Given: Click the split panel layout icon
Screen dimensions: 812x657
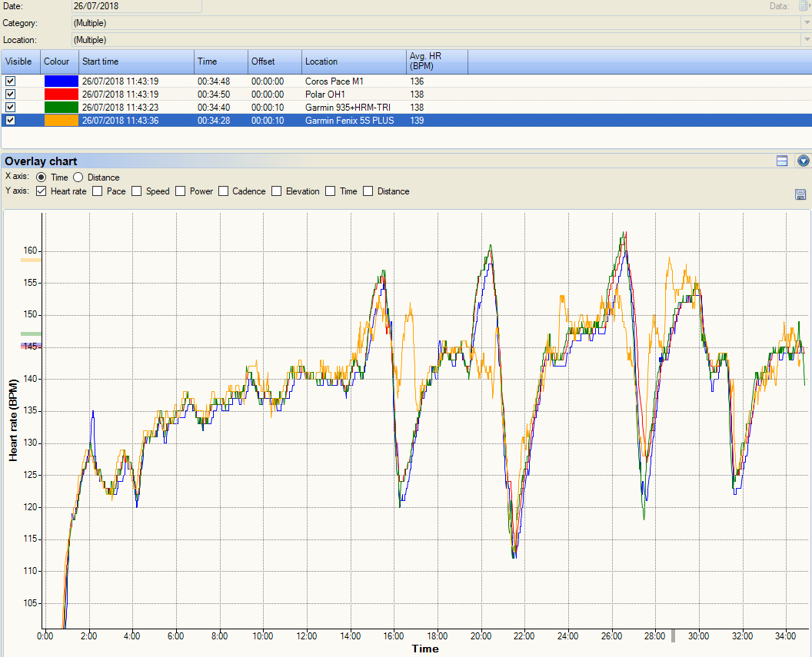Looking at the screenshot, I should (x=782, y=161).
